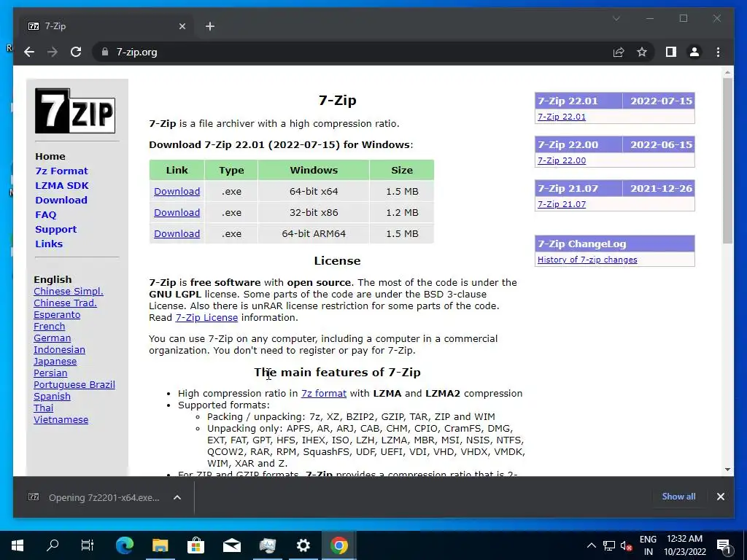Switch language to Esperanto

pos(57,315)
